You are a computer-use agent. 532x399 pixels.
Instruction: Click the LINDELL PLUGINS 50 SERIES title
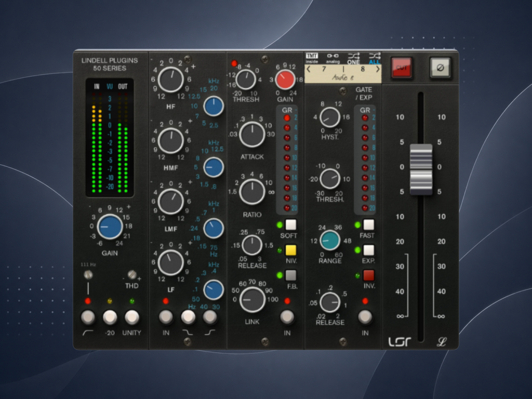(110, 64)
